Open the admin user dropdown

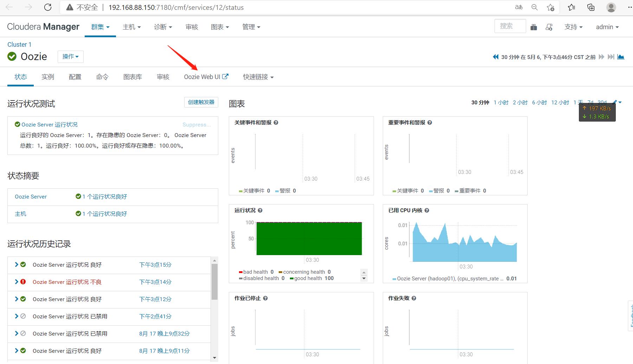[x=607, y=27]
